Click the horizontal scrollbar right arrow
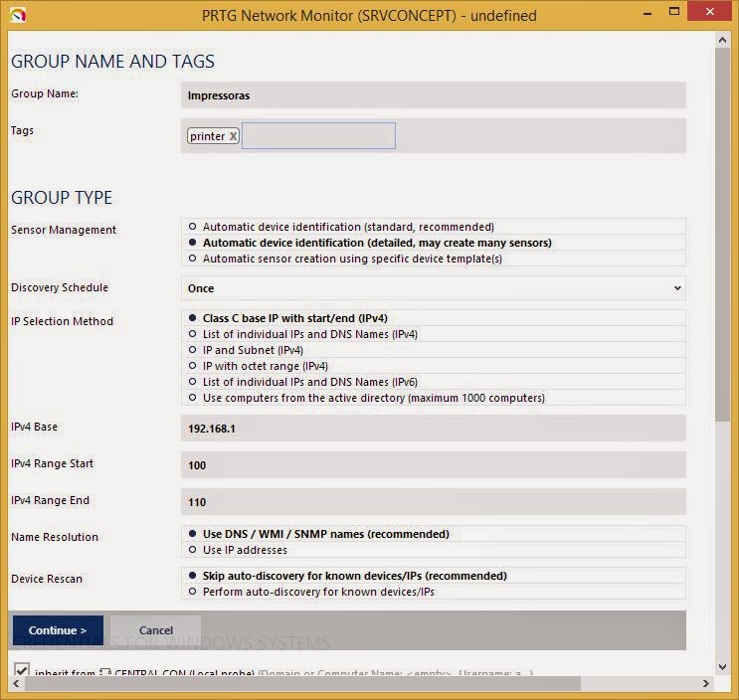Image resolution: width=739 pixels, height=700 pixels. pyautogui.click(x=705, y=683)
